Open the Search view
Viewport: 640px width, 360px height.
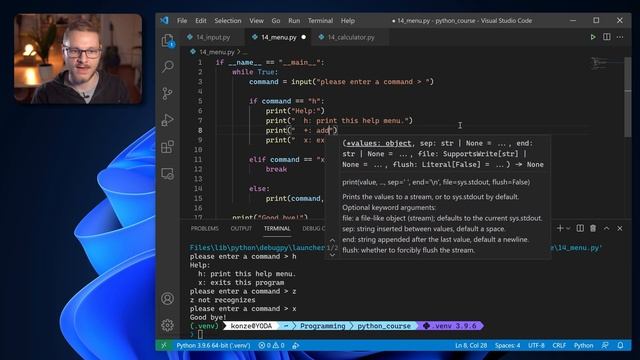(x=167, y=67)
